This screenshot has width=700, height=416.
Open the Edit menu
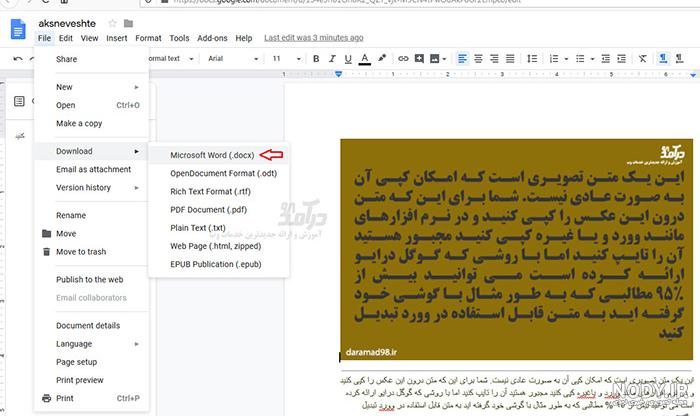[x=66, y=38]
